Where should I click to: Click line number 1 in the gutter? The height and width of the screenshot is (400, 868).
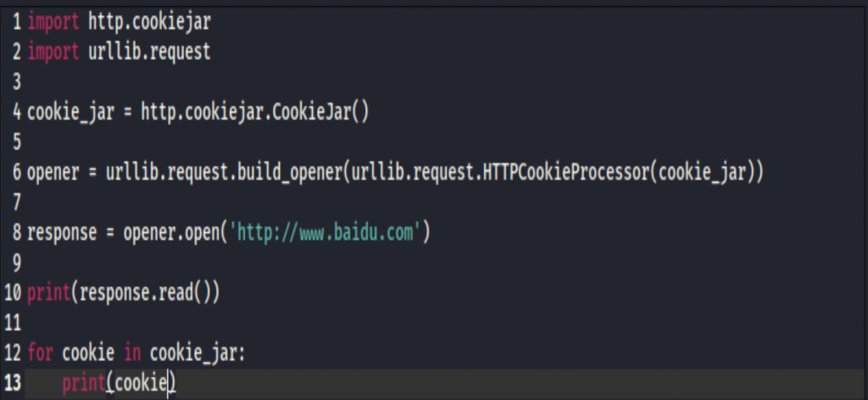point(17,22)
